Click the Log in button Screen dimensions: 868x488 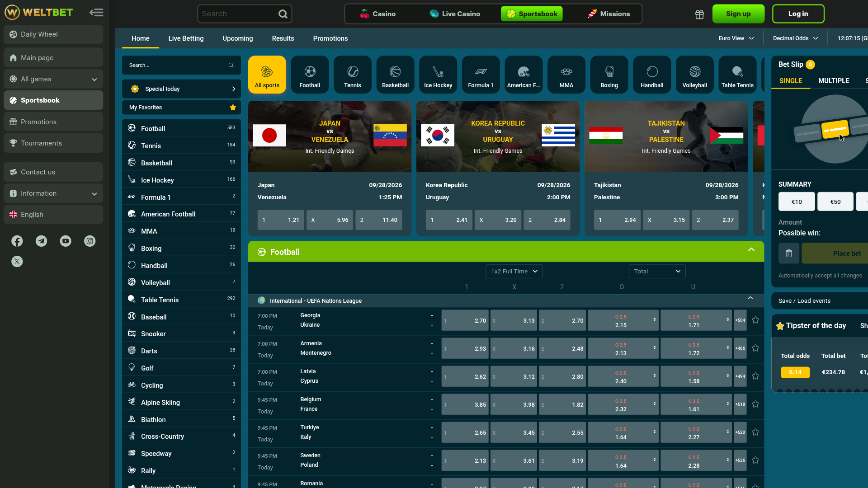pyautogui.click(x=798, y=14)
